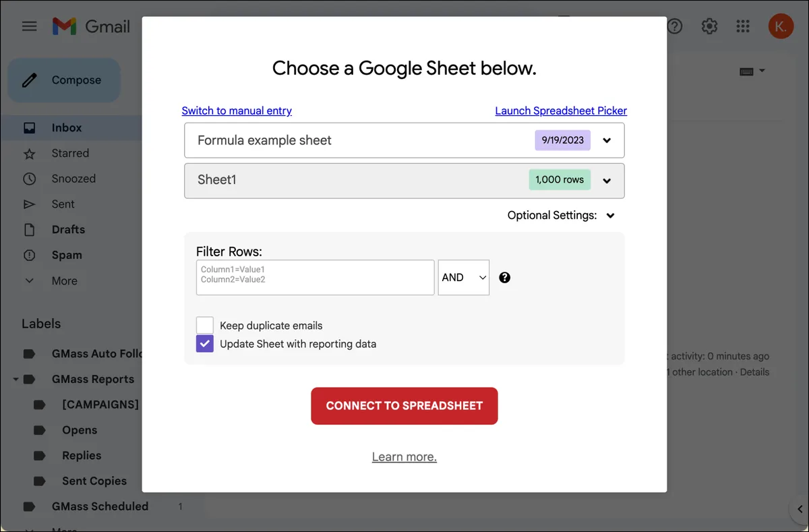Screen dimensions: 809x532
Task: Open the Opens label
Action: pos(80,430)
